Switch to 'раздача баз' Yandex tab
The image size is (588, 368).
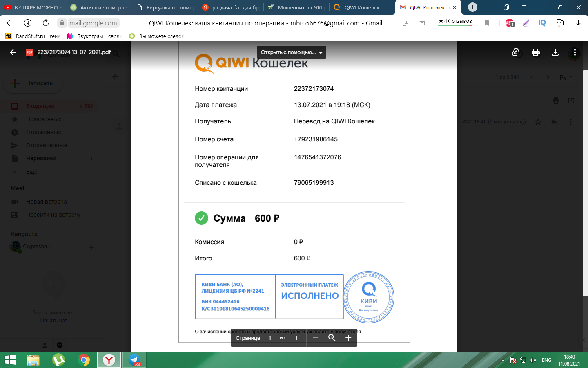click(x=231, y=7)
